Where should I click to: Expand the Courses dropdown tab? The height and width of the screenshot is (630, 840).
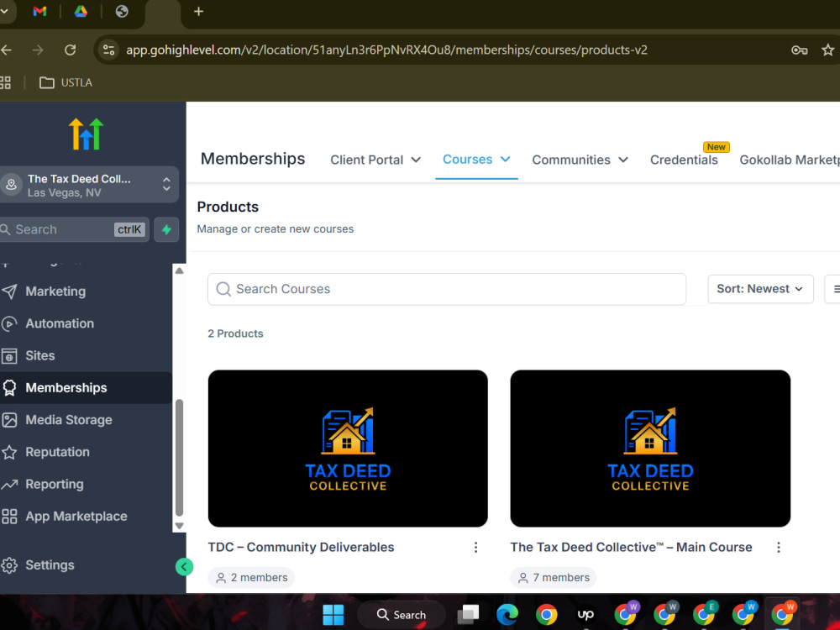(x=476, y=160)
